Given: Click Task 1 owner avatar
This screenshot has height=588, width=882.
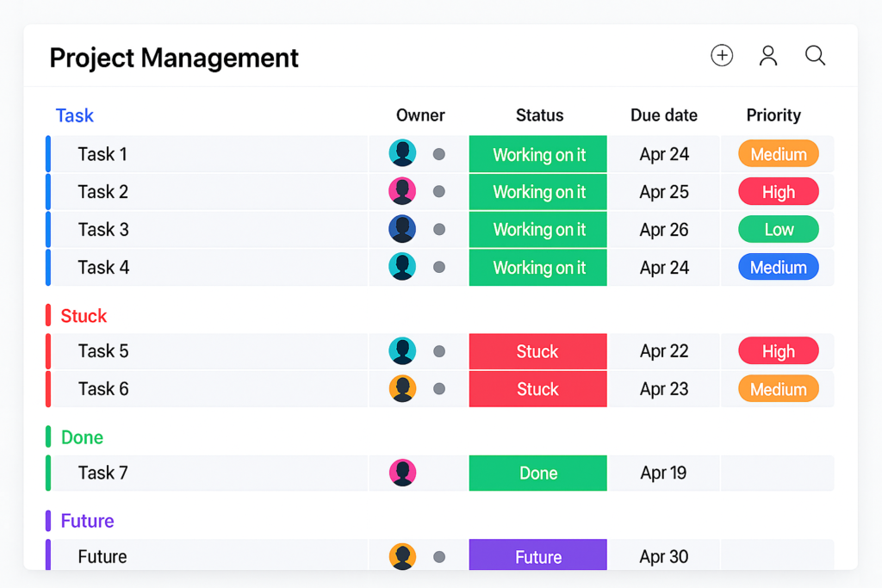Looking at the screenshot, I should [x=402, y=153].
